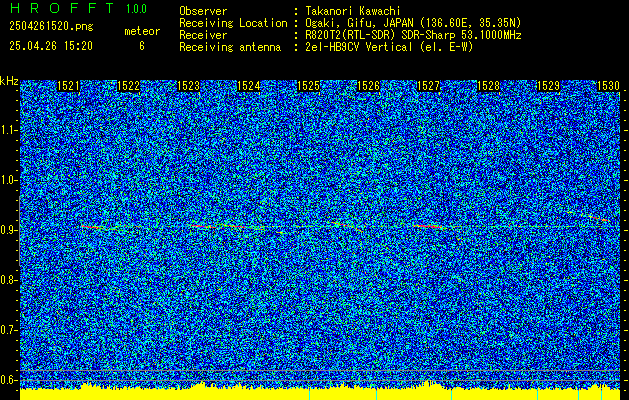
Task: Click the 1525 time marker label
Action: click(308, 86)
